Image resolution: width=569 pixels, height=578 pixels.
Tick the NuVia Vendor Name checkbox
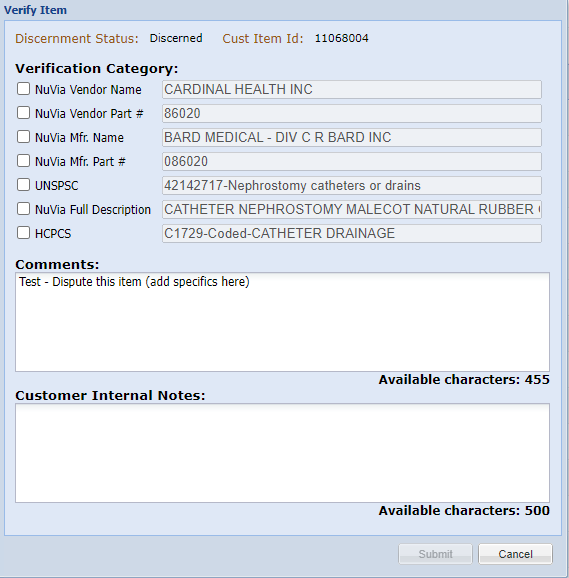point(23,89)
